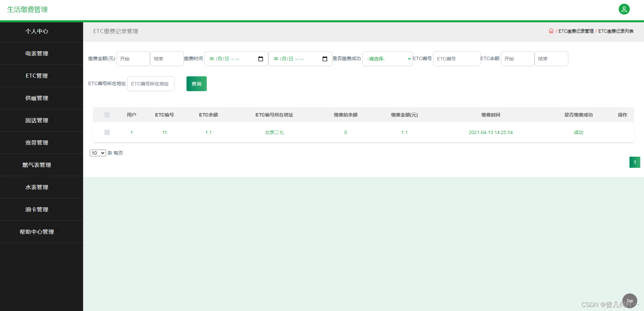
Task: Click the 操作 column header
Action: (622, 115)
